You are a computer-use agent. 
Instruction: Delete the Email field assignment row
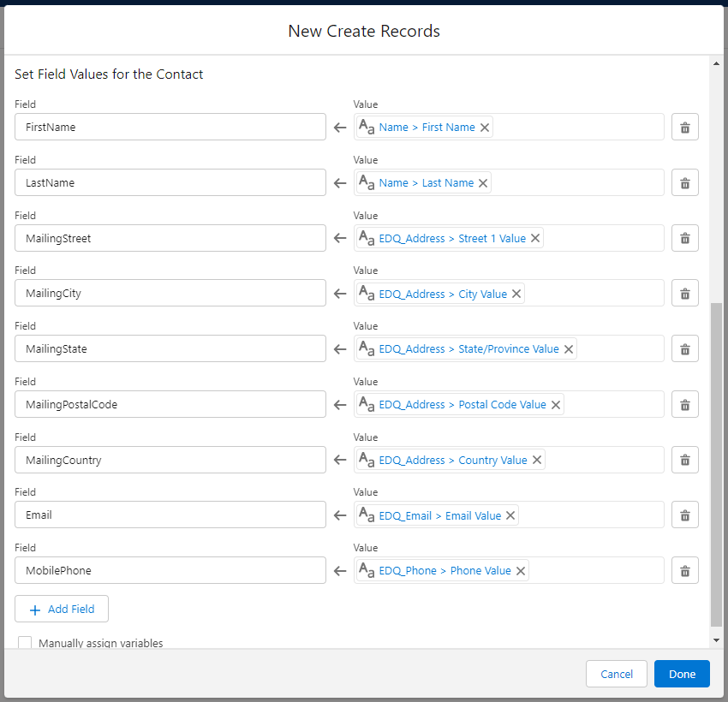[684, 515]
